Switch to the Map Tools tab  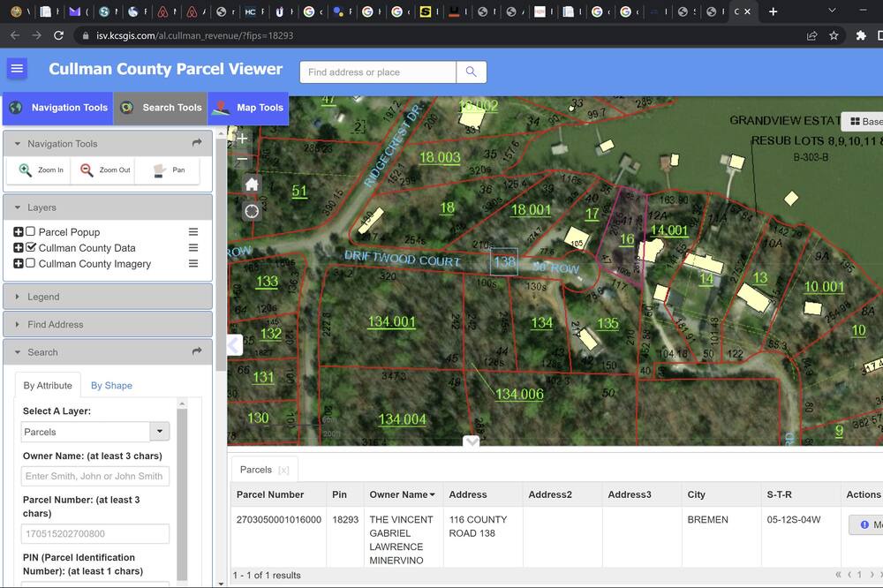pyautogui.click(x=248, y=108)
